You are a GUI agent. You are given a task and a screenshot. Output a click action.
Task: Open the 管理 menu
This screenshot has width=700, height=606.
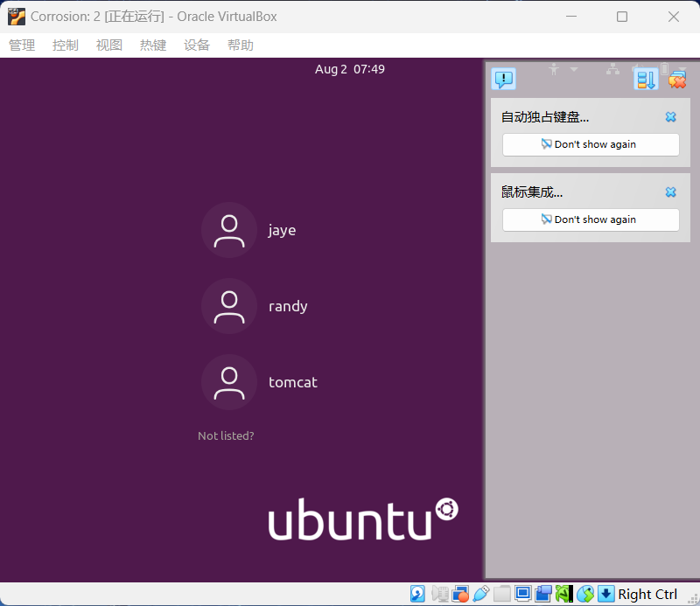pyautogui.click(x=21, y=45)
